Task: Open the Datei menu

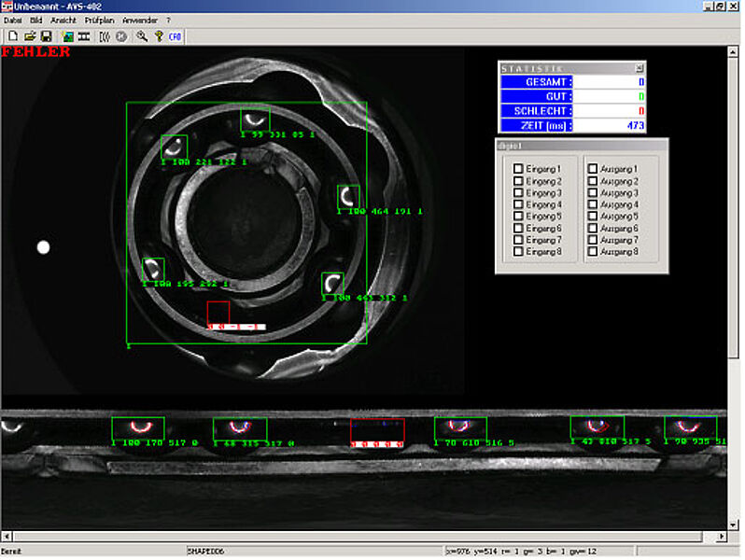Action: pos(13,20)
